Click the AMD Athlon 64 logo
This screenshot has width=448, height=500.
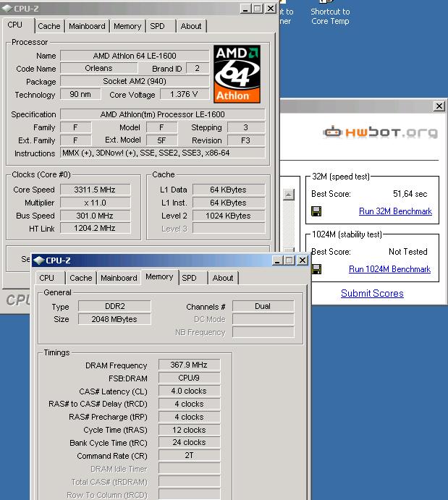click(237, 74)
